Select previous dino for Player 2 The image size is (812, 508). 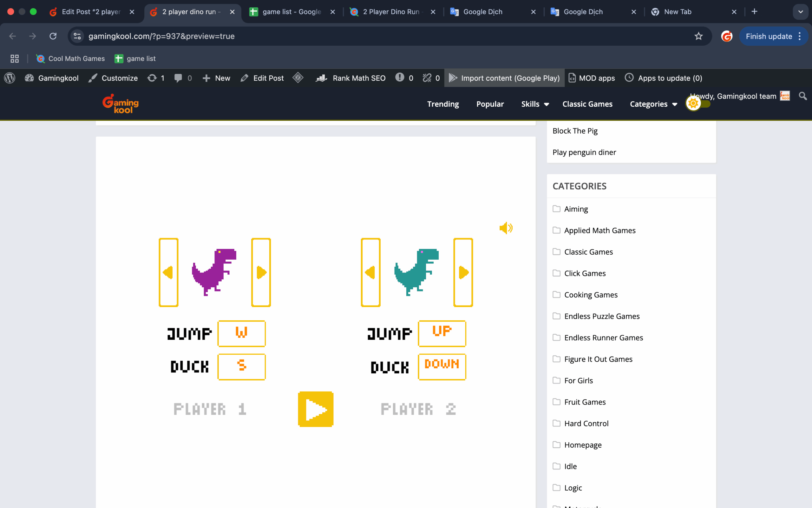[x=370, y=272]
